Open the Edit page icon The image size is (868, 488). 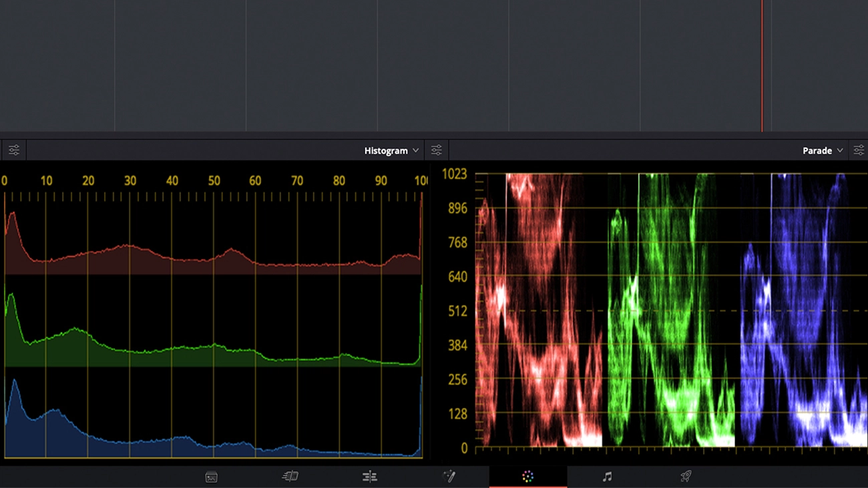click(369, 477)
